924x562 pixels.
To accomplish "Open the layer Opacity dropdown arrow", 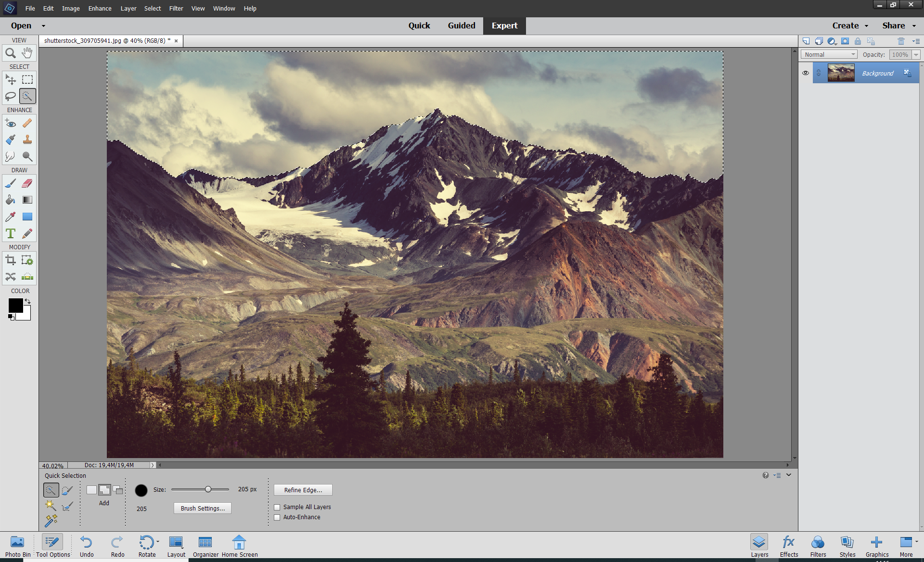I will (916, 55).
